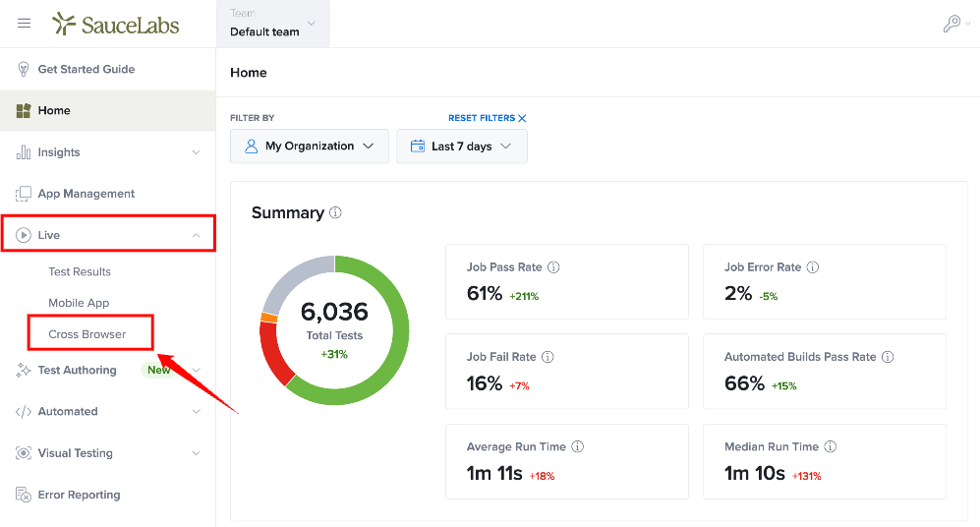The height and width of the screenshot is (527, 980).
Task: Select Cross Browser under Live
Action: (87, 334)
